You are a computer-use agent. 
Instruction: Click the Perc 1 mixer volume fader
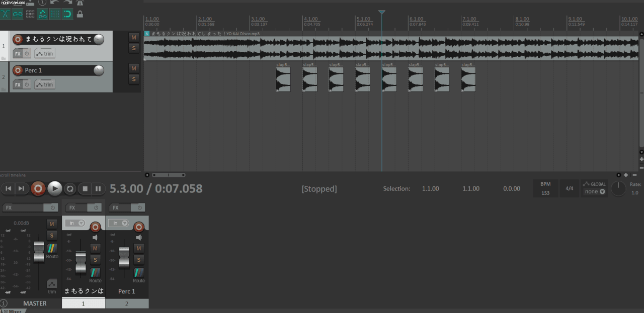[x=124, y=257]
